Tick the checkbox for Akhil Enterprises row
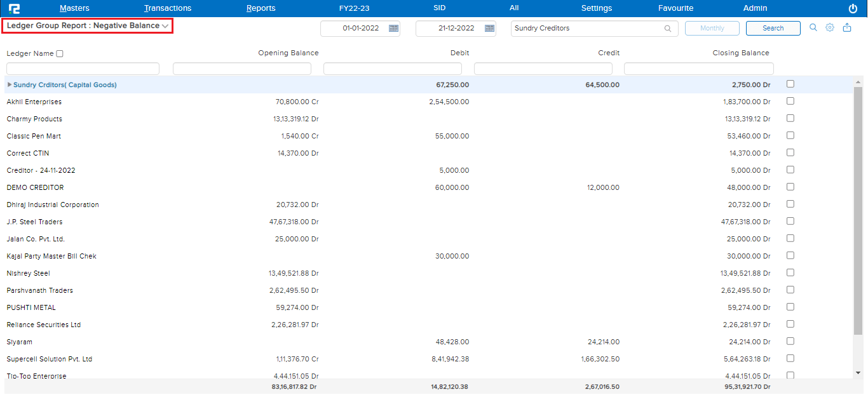The height and width of the screenshot is (397, 868). pos(790,101)
